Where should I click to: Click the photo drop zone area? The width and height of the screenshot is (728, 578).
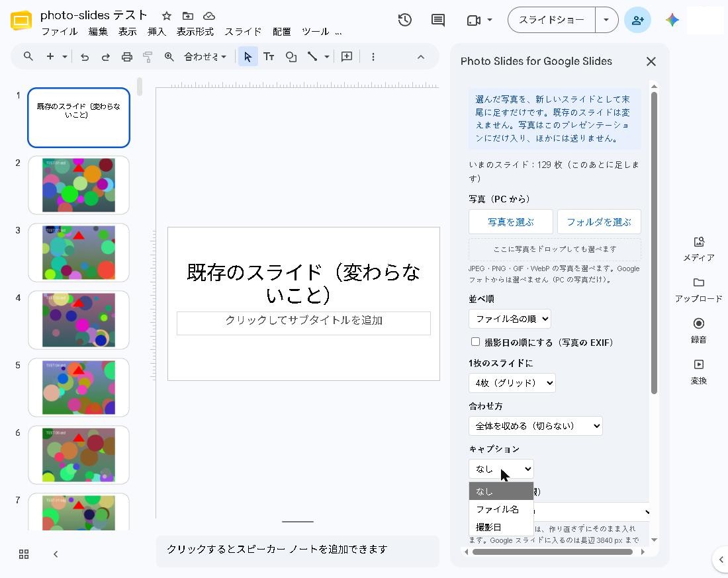point(555,249)
